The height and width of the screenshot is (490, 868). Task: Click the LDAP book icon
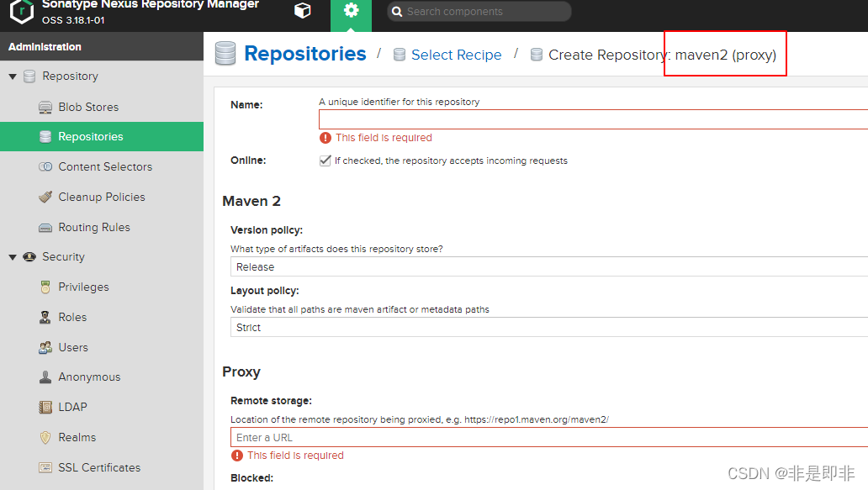click(x=45, y=407)
